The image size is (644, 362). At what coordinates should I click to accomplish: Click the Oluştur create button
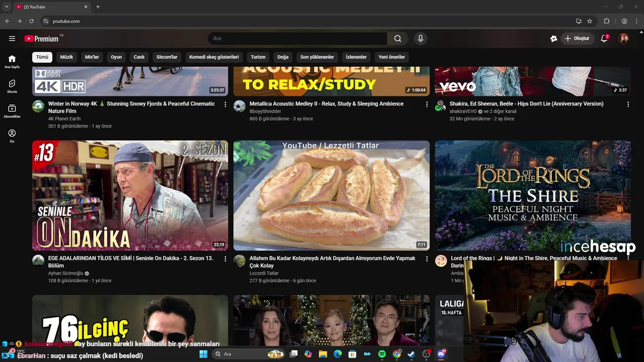(578, 39)
